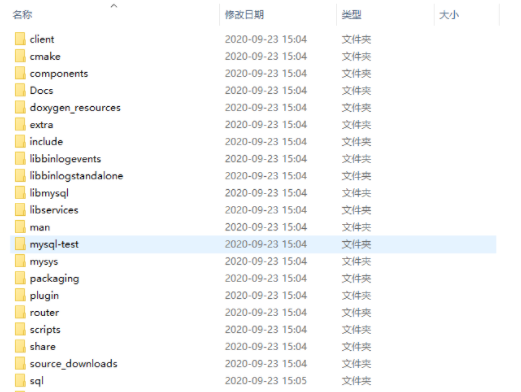
Task: Click the modified date of client row
Action: tap(266, 39)
